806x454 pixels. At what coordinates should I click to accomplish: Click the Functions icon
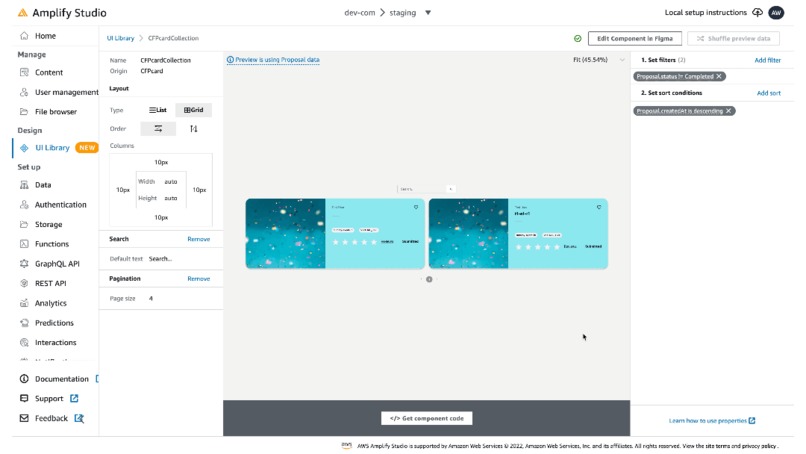point(24,244)
